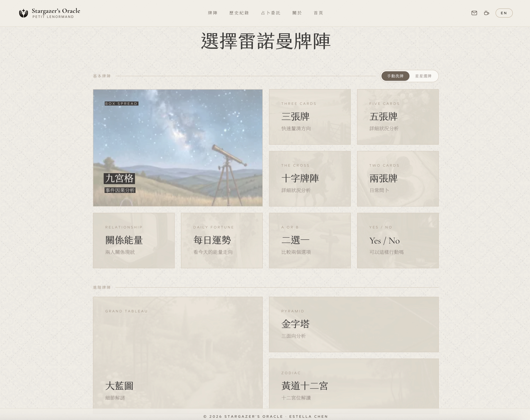Open the 大藍圖 Grand Tableau spread
Screen dimensions: 530x420
(x=178, y=353)
